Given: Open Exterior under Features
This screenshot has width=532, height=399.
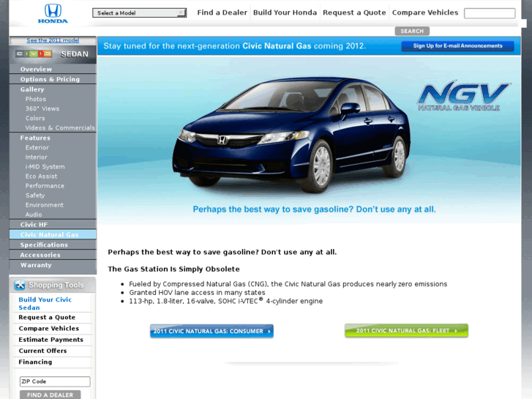Looking at the screenshot, I should point(37,147).
